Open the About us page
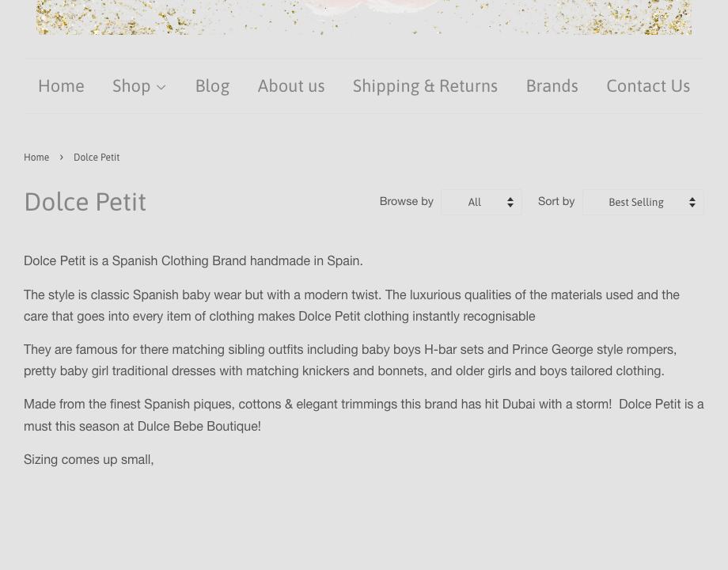 tap(291, 86)
